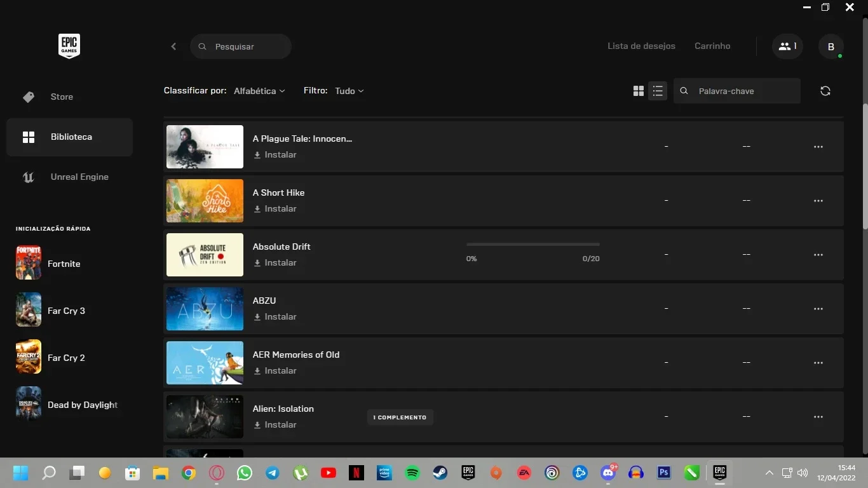Open the Windows Start menu
Image resolution: width=868 pixels, height=488 pixels.
pos(20,473)
